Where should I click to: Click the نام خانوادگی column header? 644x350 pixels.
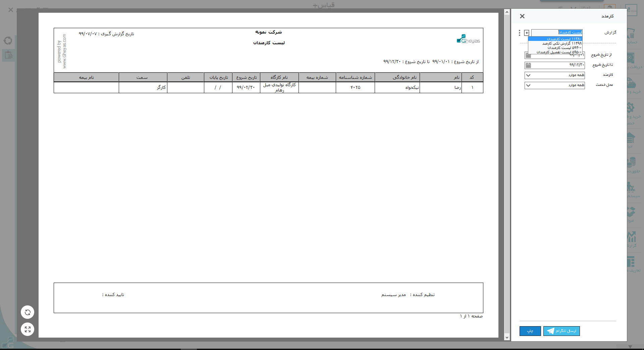397,77
